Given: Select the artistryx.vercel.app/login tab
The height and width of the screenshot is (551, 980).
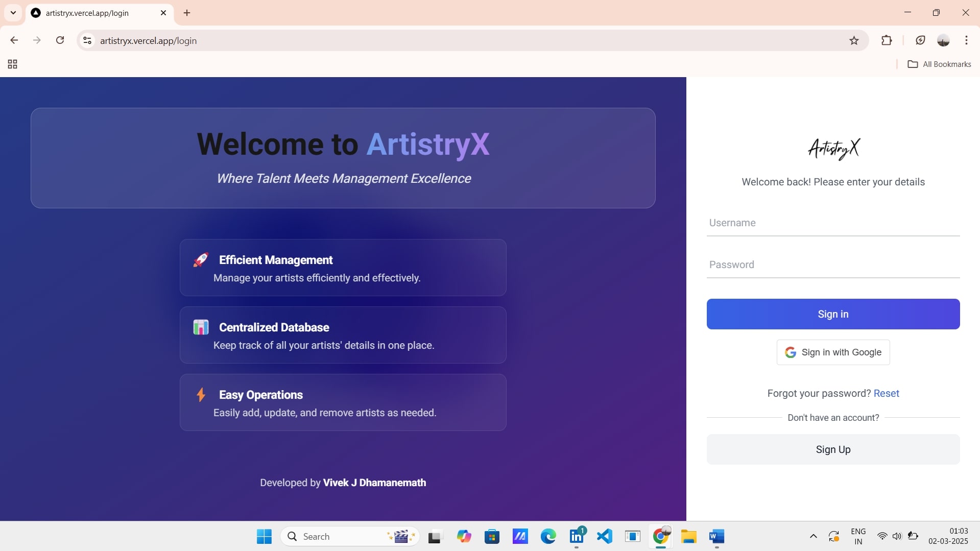Looking at the screenshot, I should [x=92, y=13].
